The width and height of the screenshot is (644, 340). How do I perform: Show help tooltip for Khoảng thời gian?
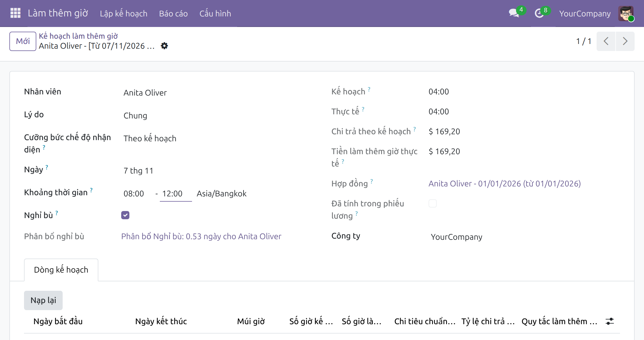coord(91,190)
